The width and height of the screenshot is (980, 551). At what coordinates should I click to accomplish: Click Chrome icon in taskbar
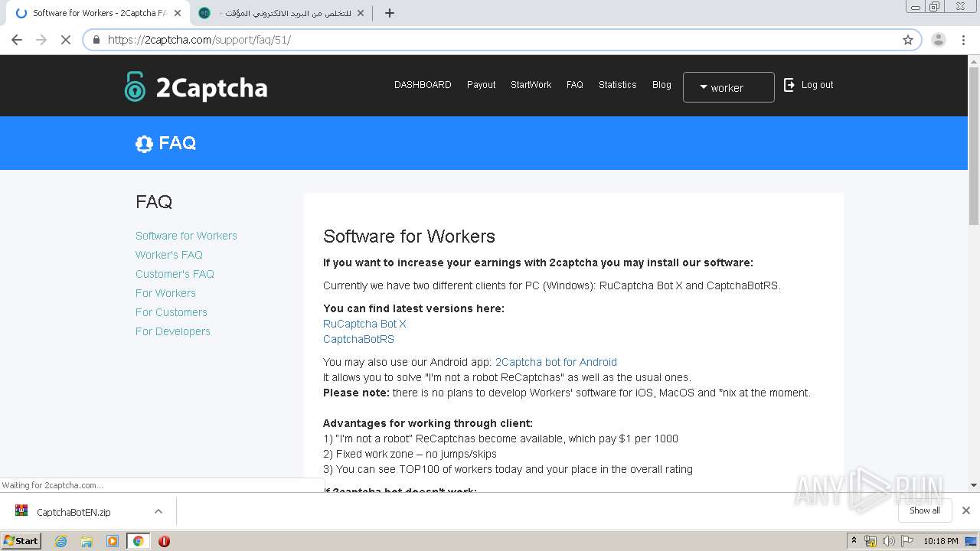pyautogui.click(x=138, y=541)
